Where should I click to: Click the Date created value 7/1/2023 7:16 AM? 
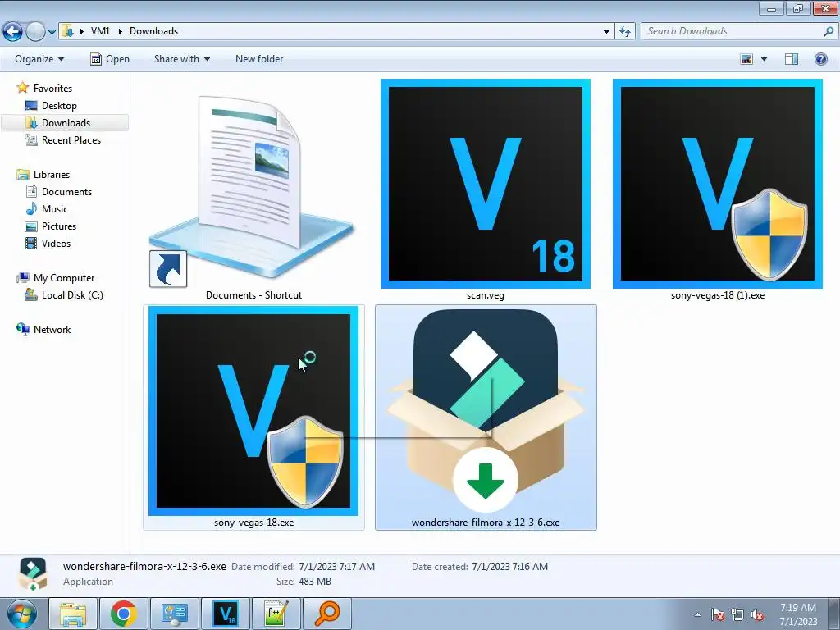pos(510,567)
